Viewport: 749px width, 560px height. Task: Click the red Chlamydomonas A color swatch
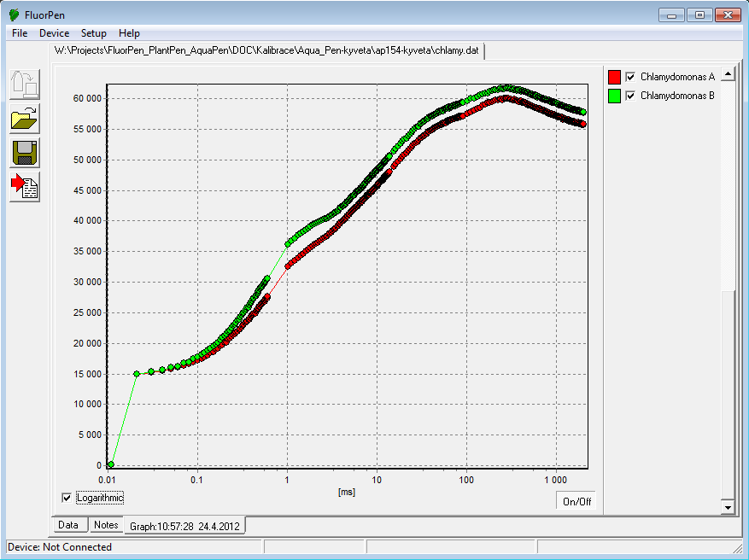pyautogui.click(x=614, y=77)
